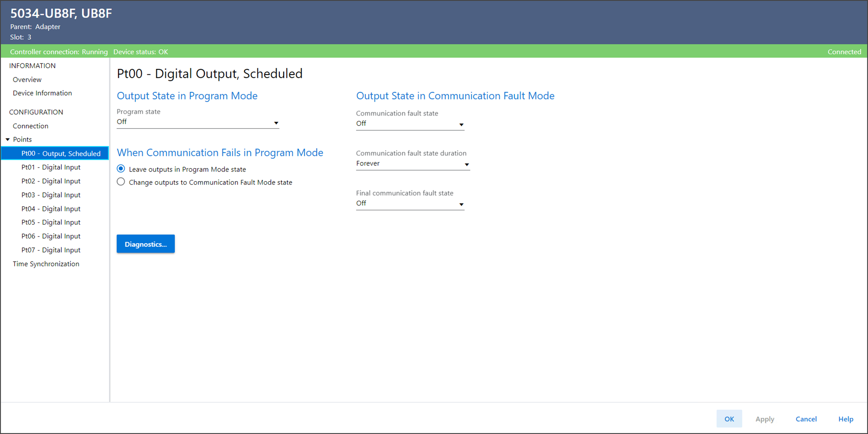868x434 pixels.
Task: Click the Cancel button
Action: click(x=806, y=419)
